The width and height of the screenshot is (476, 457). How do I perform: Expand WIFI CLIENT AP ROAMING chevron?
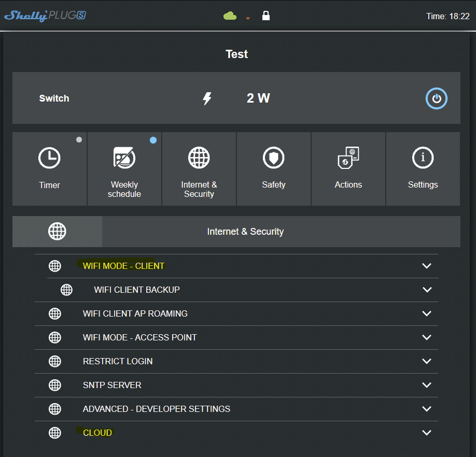point(427,313)
